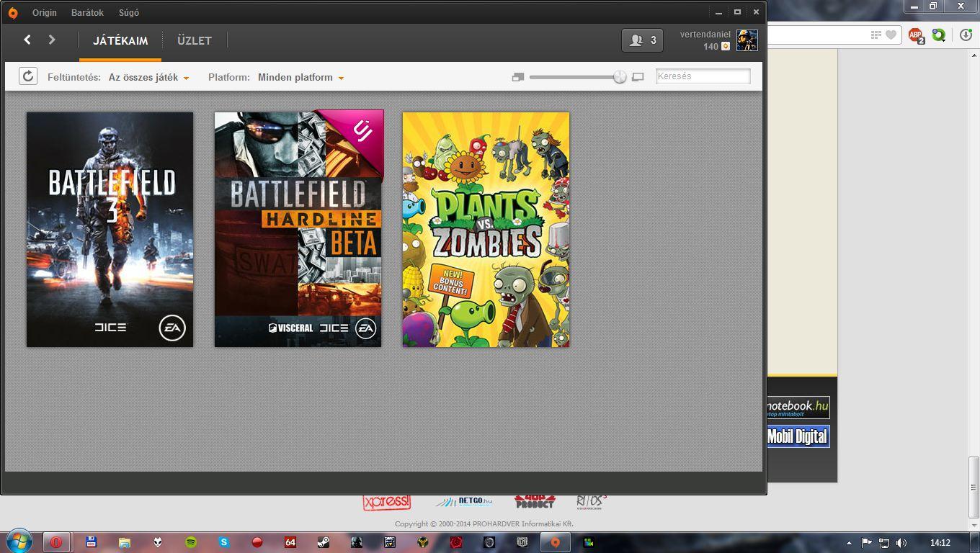Click the Origin logo icon in the title bar
This screenshot has width=980, height=553.
(x=13, y=12)
